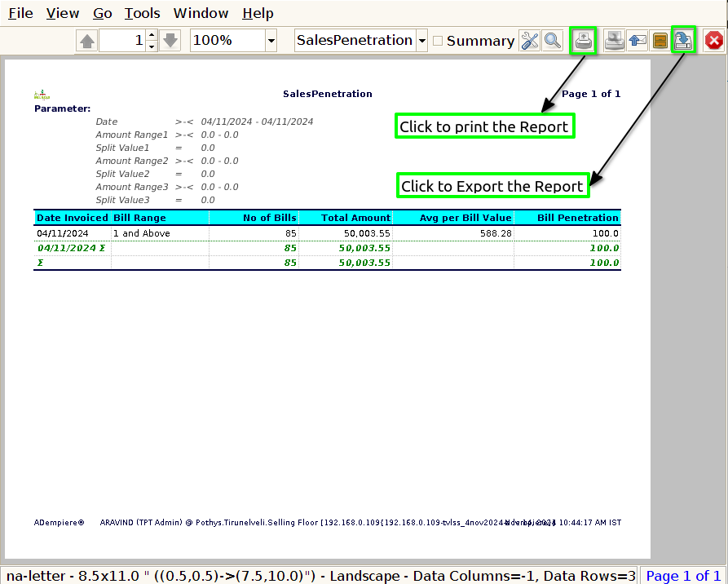Open the Customize Report wrench icon

530,41
